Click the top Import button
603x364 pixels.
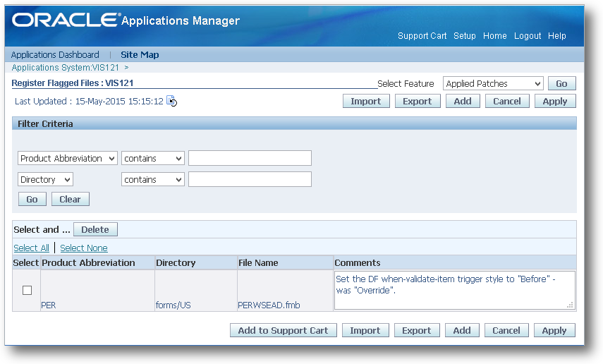[366, 101]
